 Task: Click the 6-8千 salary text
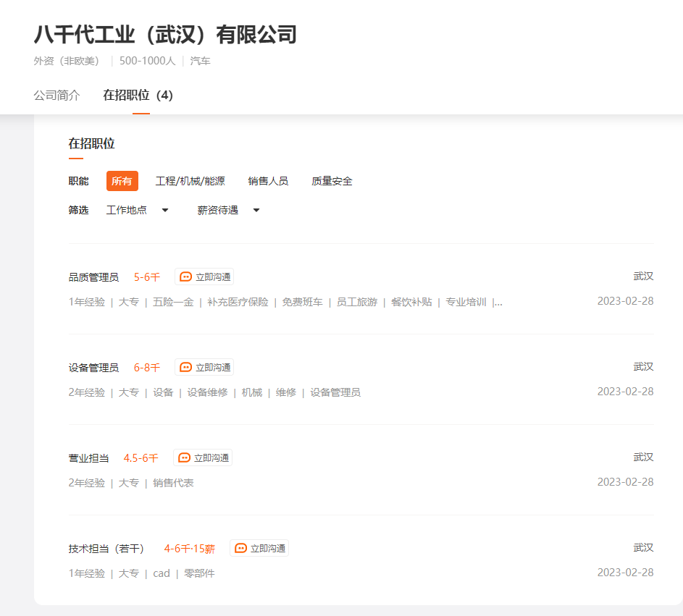pyautogui.click(x=147, y=368)
